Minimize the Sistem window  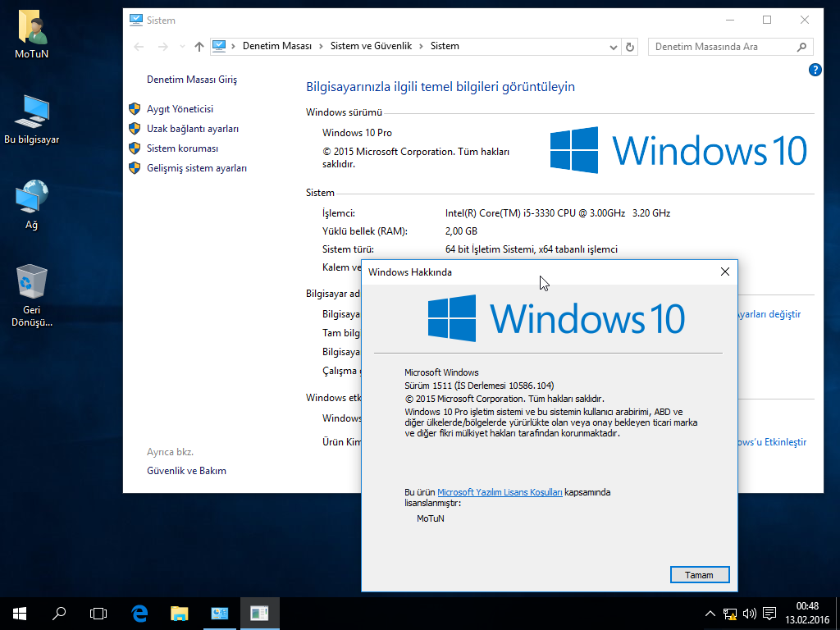(x=730, y=20)
